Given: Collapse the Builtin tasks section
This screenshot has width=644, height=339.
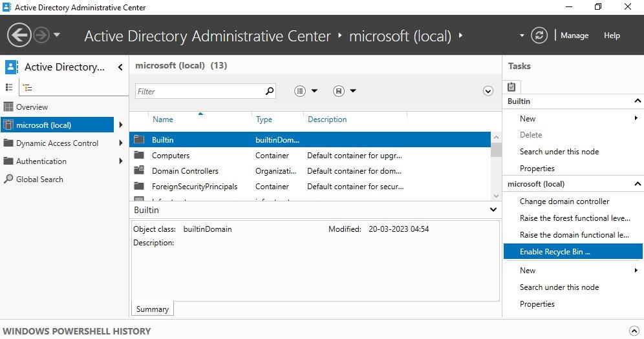Looking at the screenshot, I should pos(638,101).
